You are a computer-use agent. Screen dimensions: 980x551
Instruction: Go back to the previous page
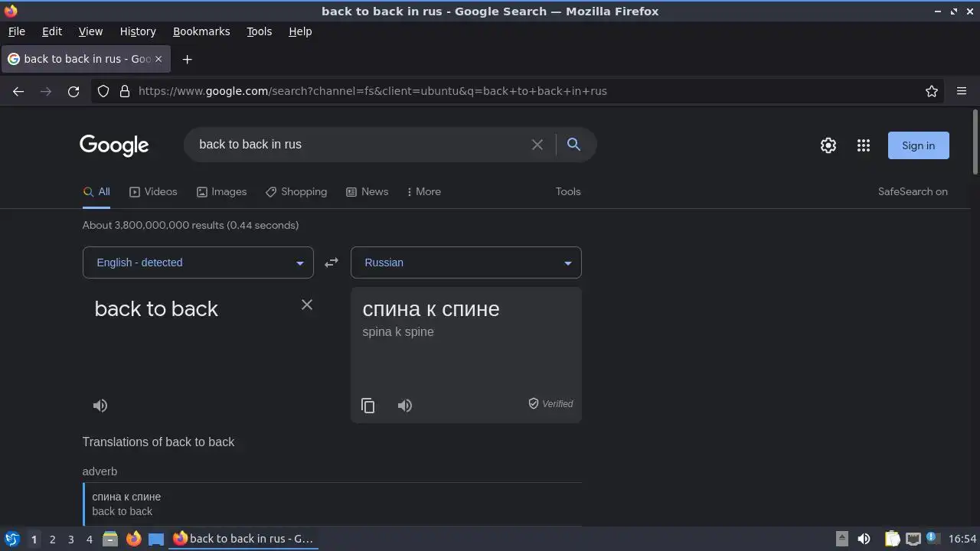click(18, 91)
